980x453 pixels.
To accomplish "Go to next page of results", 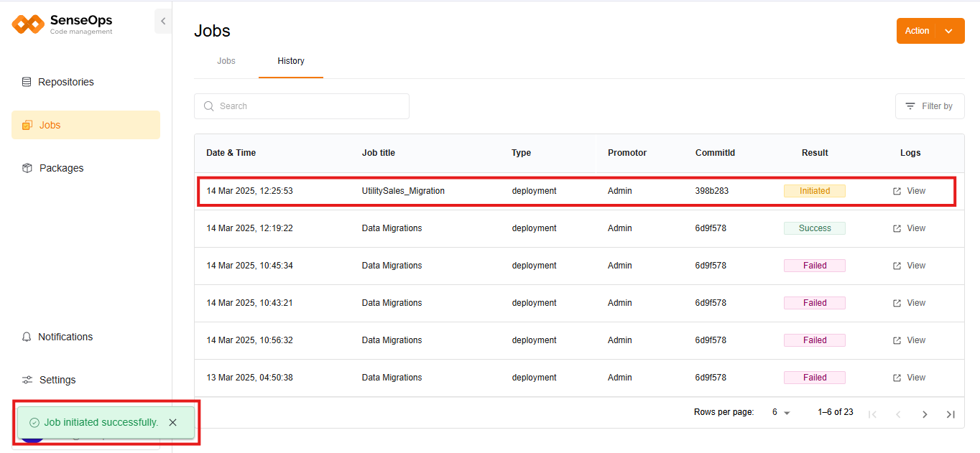I will click(925, 414).
